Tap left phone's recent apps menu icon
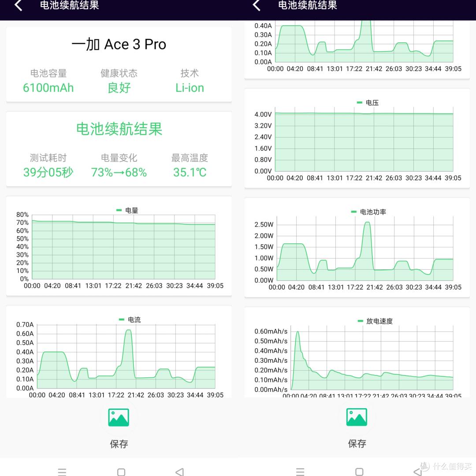 [x=62, y=472]
